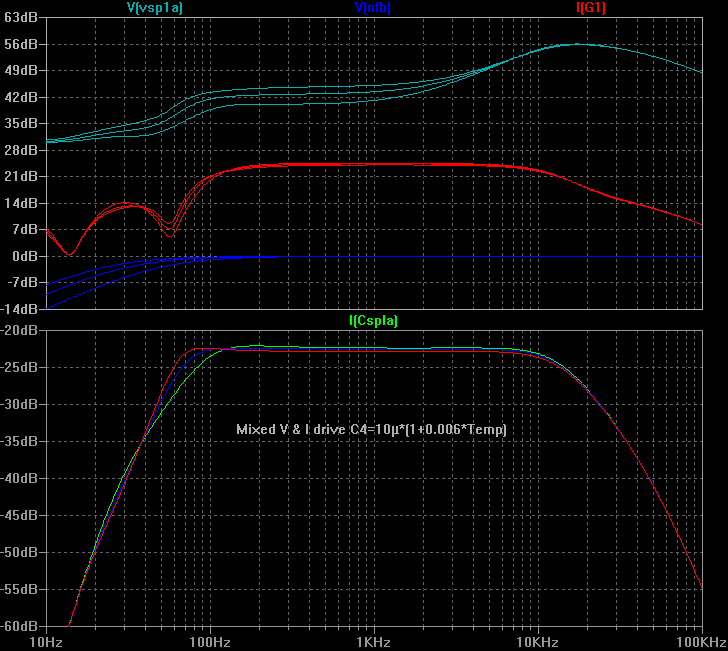Click the 63dB axis label
The width and height of the screenshot is (728, 651).
20,18
